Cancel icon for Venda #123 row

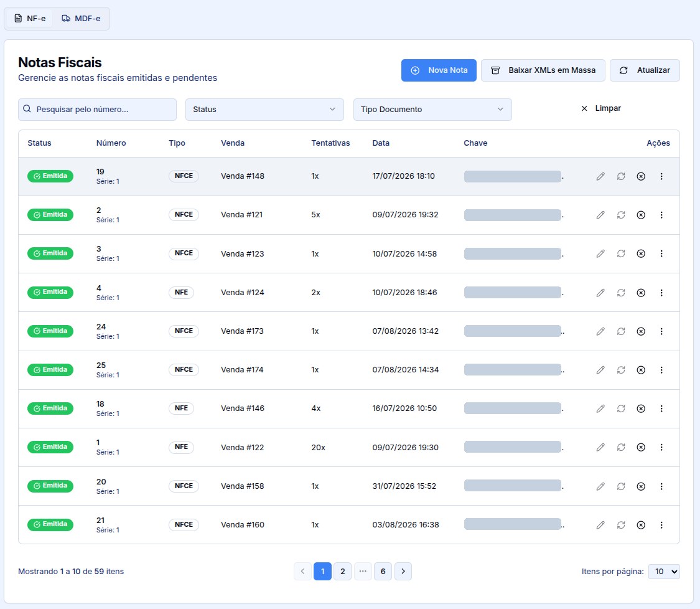pyautogui.click(x=641, y=254)
